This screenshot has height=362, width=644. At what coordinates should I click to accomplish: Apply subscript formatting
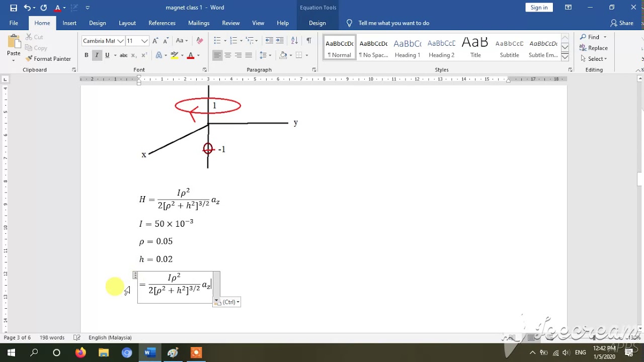pos(135,55)
